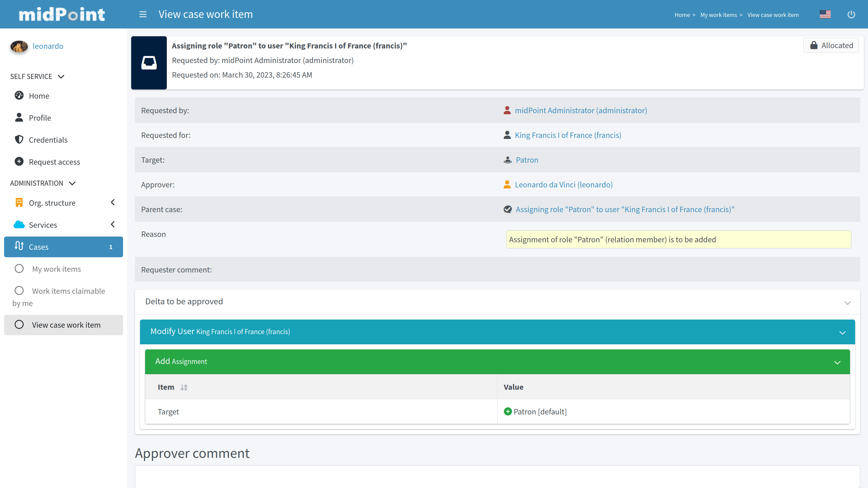The width and height of the screenshot is (868, 488).
Task: Open My work items submenu entry
Action: click(63, 269)
